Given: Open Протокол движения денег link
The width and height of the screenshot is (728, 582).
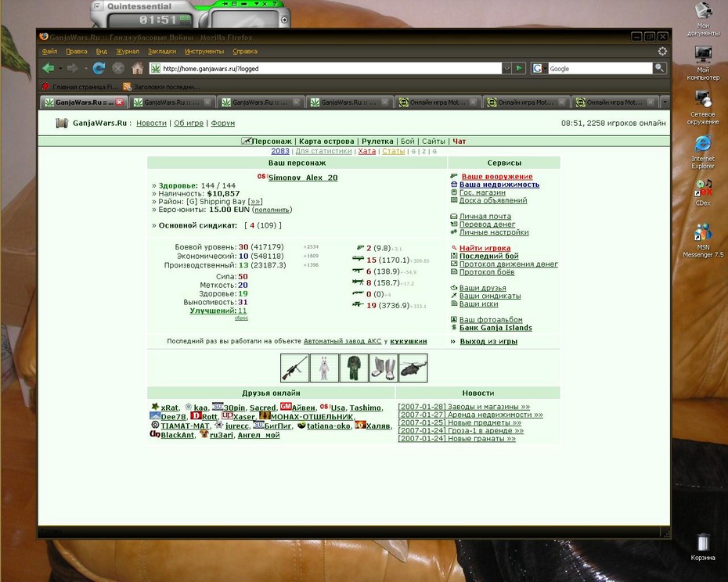Looking at the screenshot, I should pos(508,264).
